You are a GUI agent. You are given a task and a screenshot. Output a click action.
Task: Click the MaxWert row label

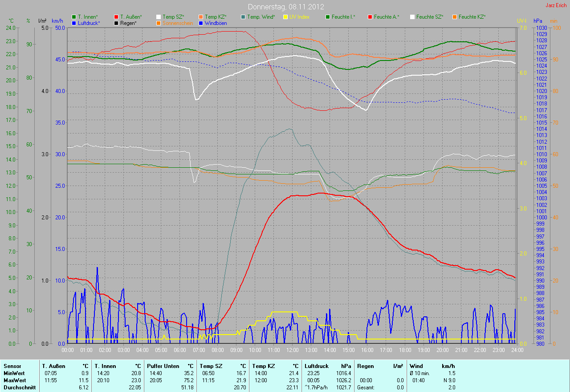point(15,380)
